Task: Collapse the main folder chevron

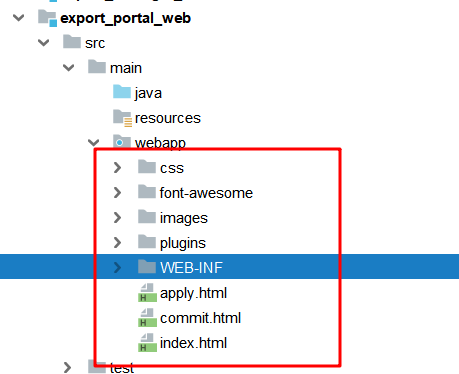Action: [69, 68]
